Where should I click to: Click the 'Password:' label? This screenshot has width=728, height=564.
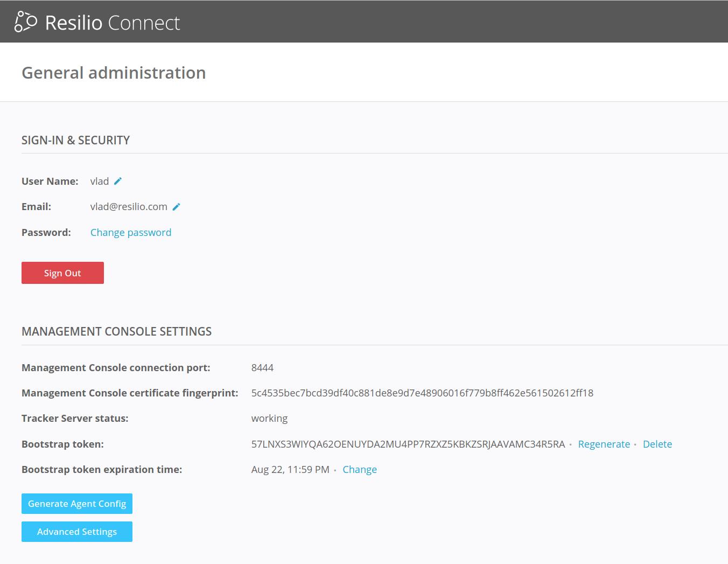point(46,232)
